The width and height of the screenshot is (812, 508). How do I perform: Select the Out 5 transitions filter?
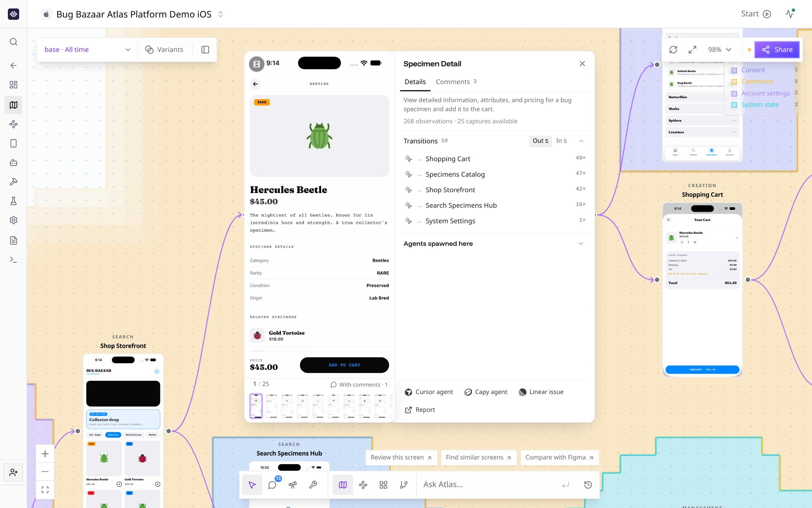coord(540,141)
